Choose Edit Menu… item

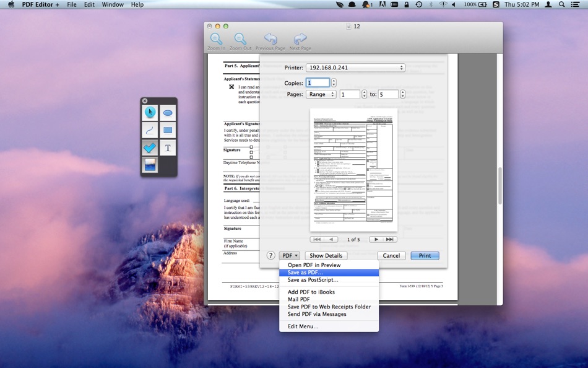[x=329, y=326]
